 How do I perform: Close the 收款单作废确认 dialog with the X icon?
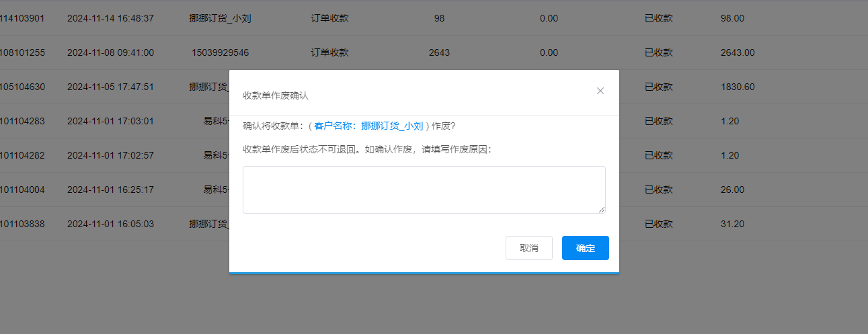(x=600, y=91)
